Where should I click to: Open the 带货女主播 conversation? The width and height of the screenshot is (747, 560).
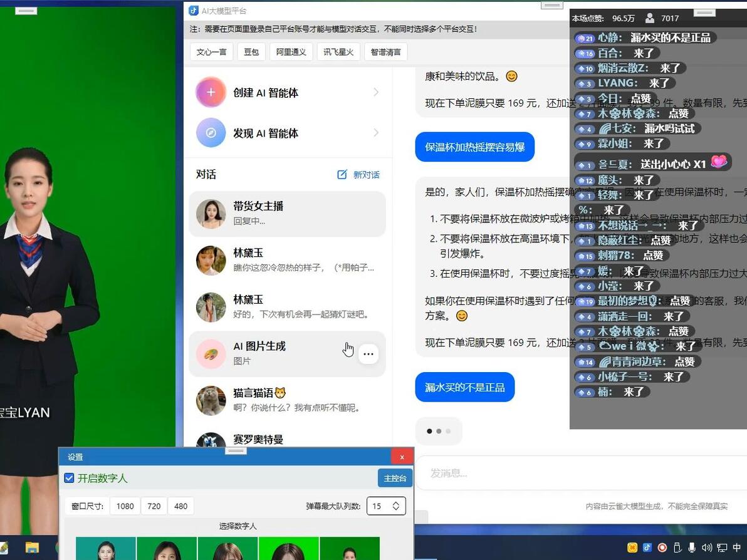(287, 214)
